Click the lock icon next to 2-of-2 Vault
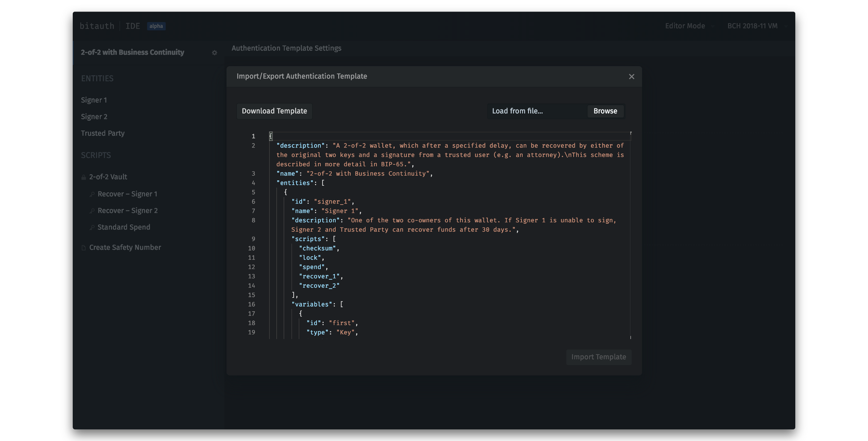The height and width of the screenshot is (441, 868). tap(84, 177)
